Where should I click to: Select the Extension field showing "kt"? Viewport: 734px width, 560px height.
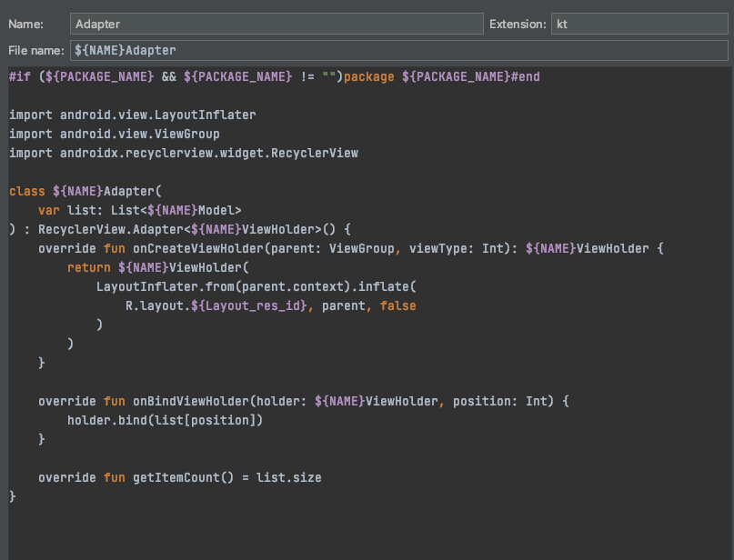coord(639,24)
